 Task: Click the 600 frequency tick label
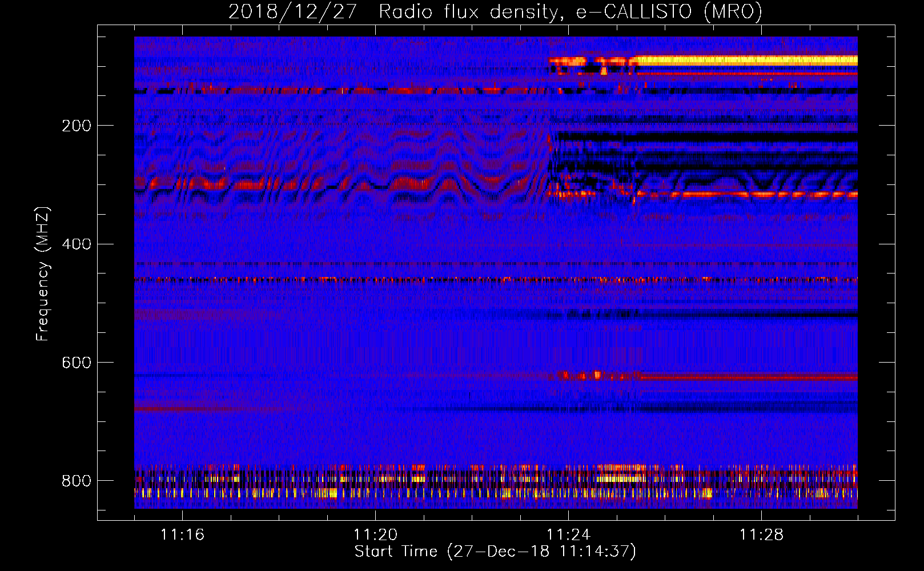(77, 363)
